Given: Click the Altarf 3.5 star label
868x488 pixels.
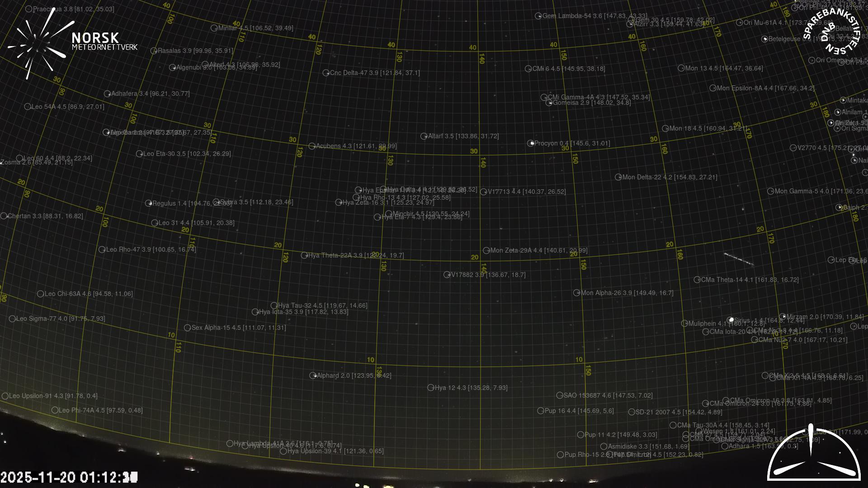Looking at the screenshot, I should tap(463, 136).
